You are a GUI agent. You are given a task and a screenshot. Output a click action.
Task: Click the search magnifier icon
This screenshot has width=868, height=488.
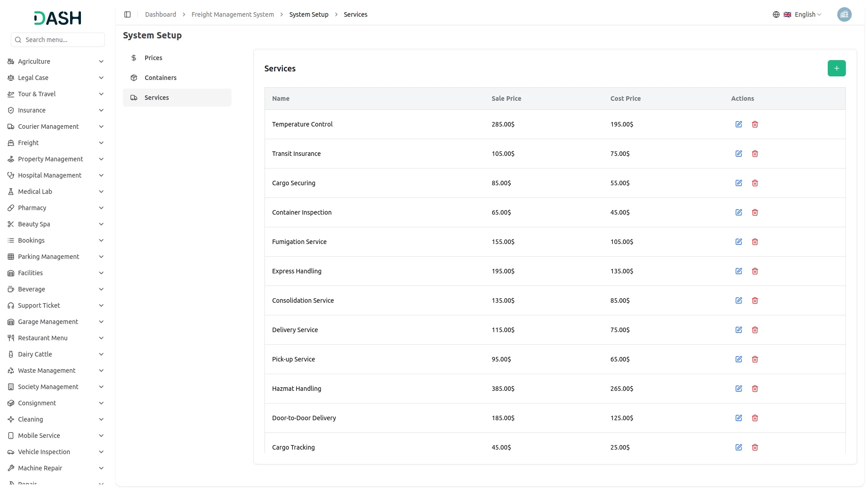pyautogui.click(x=18, y=40)
